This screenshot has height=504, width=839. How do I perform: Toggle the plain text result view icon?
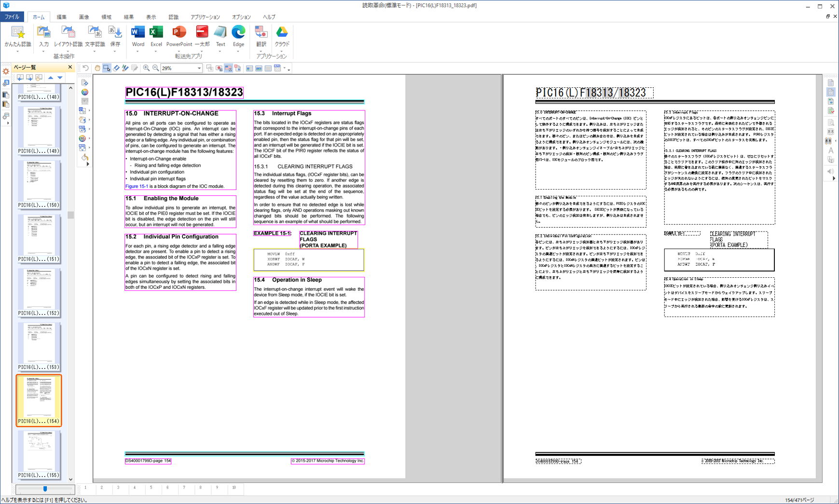coord(831,83)
